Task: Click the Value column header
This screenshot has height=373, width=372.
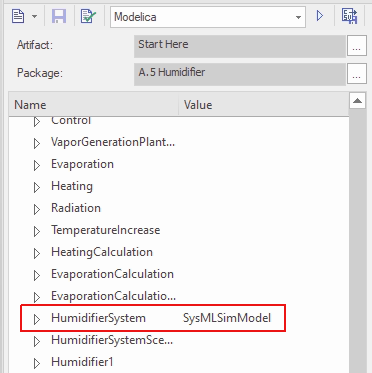Action: 264,105
